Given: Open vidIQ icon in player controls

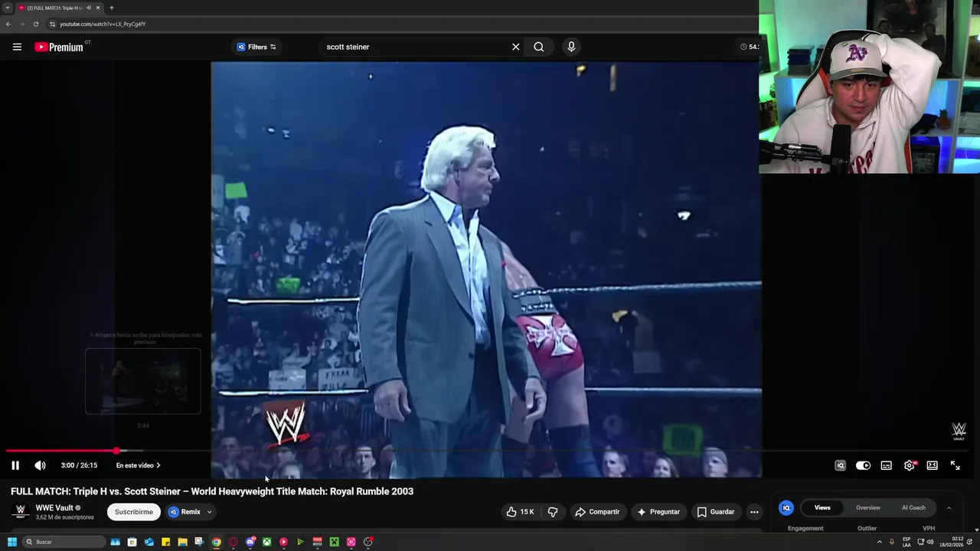Looking at the screenshot, I should 840,465.
